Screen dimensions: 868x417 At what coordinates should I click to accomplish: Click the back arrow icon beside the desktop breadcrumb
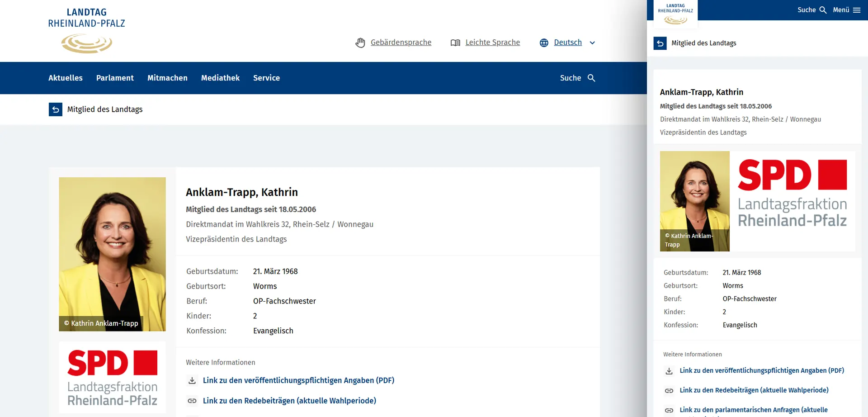[x=56, y=109]
